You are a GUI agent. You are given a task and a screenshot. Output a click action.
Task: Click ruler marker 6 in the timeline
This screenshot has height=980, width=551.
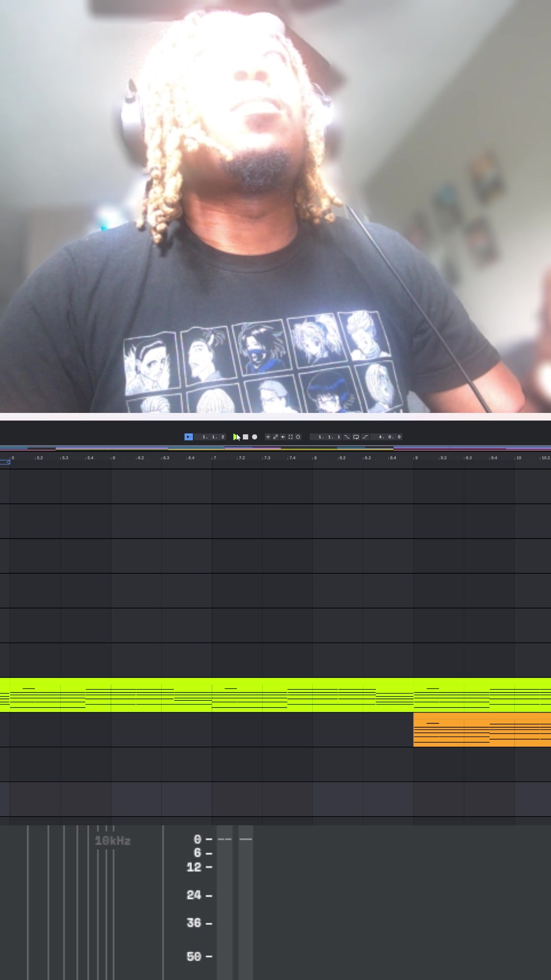pos(114,458)
